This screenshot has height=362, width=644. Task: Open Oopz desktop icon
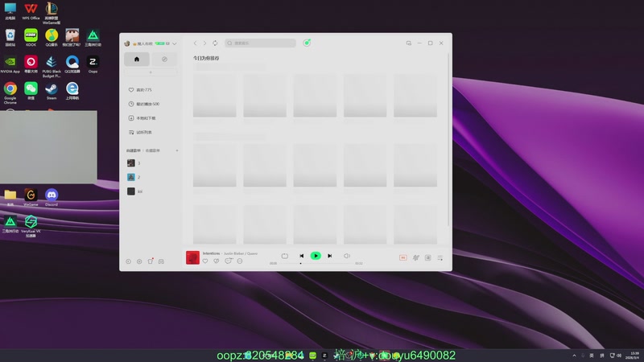(x=93, y=64)
